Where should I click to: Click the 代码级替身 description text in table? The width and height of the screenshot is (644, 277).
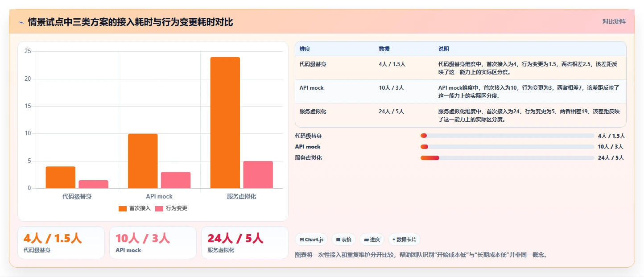tap(528, 68)
